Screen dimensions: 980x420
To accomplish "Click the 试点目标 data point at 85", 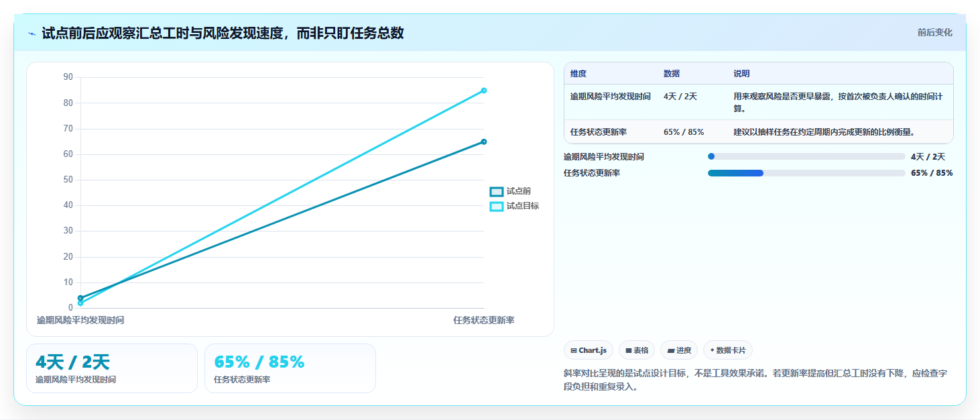I will coord(484,91).
